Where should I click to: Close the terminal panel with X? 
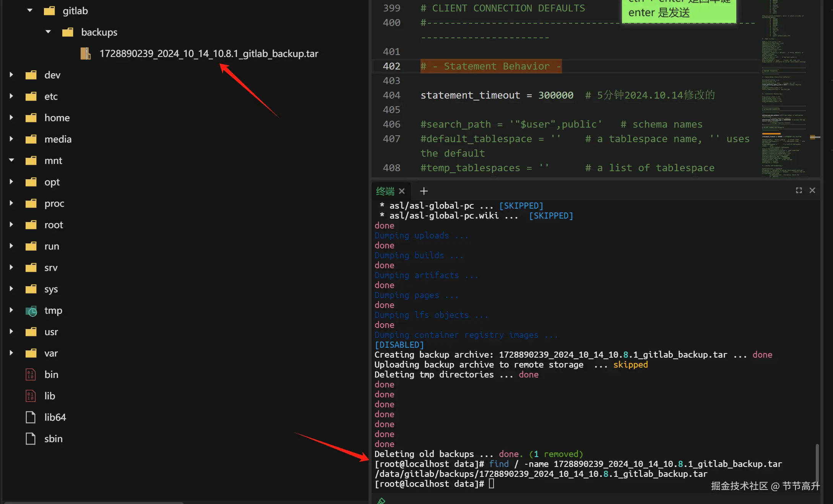click(812, 190)
